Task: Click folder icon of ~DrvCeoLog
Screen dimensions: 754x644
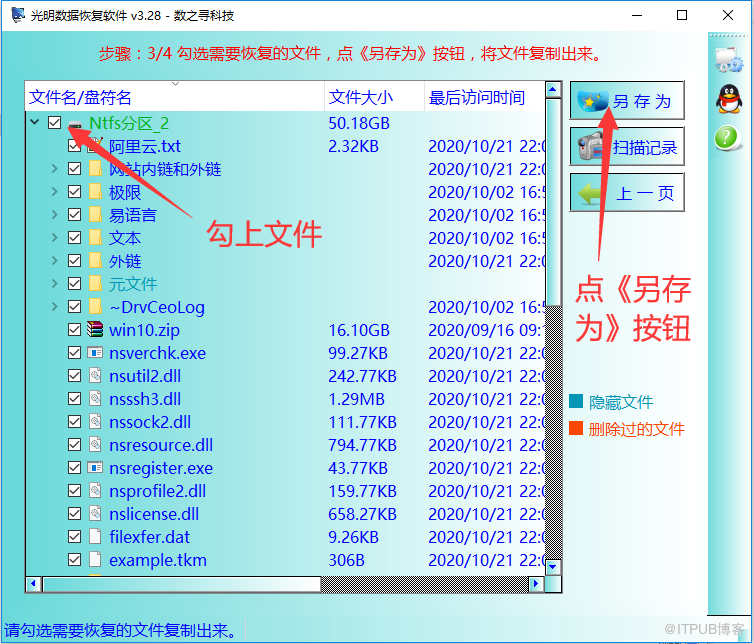Action: tap(95, 307)
